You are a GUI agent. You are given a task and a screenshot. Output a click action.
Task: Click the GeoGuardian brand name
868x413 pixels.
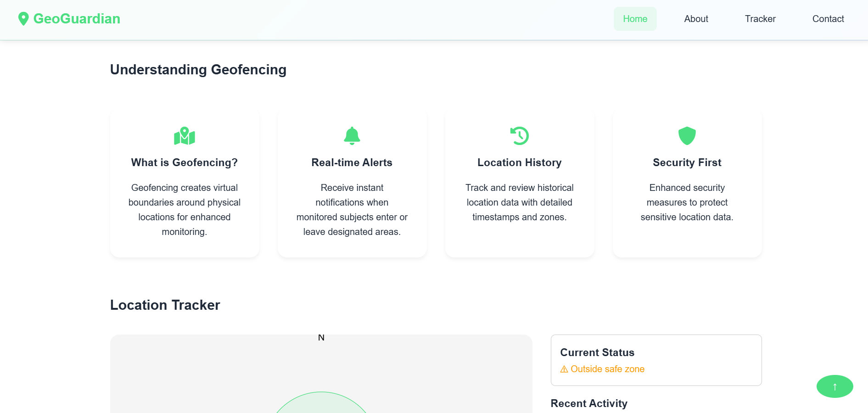click(x=77, y=19)
